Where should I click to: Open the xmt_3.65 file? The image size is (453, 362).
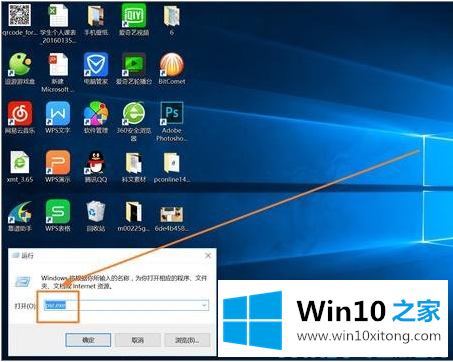tap(20, 166)
